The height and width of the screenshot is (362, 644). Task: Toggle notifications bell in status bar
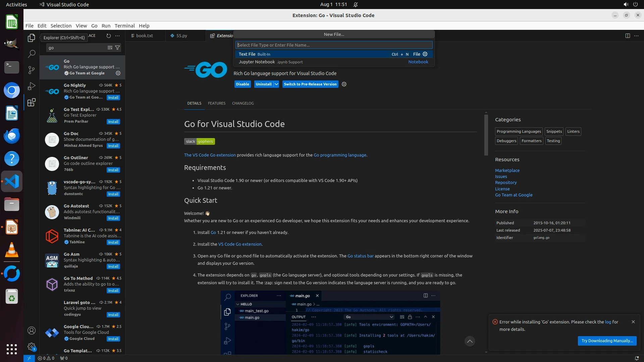click(637, 358)
